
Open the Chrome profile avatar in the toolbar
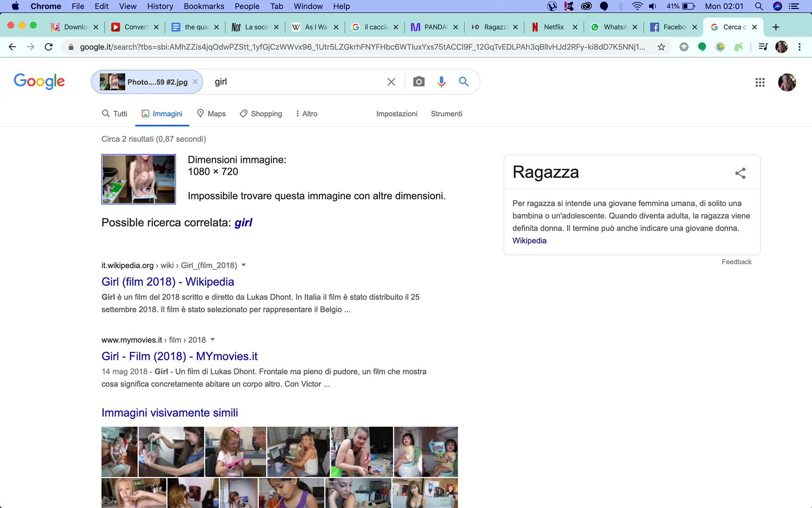(x=782, y=47)
